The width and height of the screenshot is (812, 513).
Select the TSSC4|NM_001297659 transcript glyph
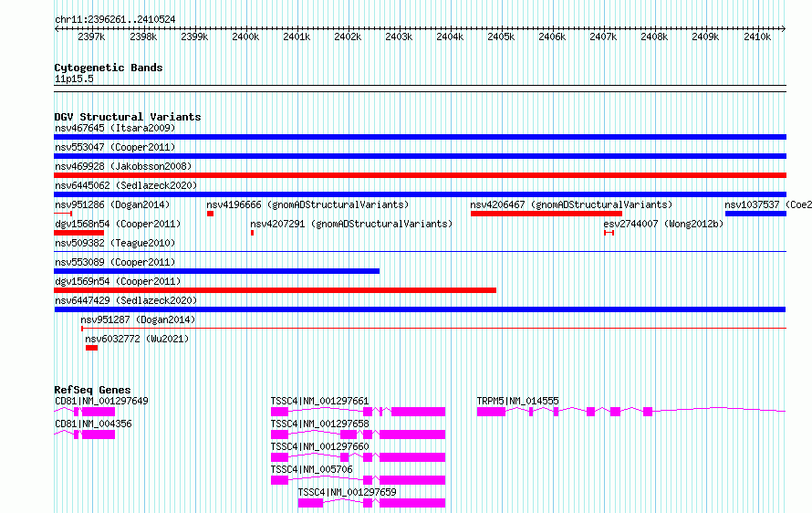point(371,503)
